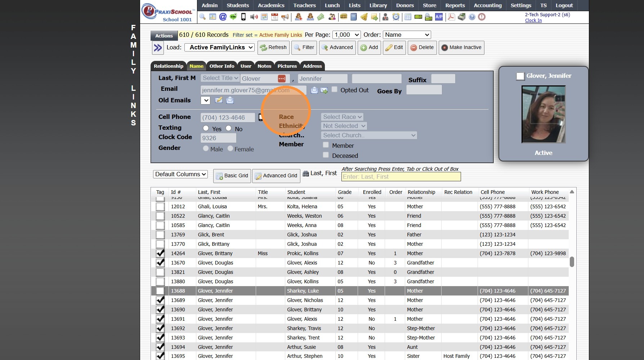Open the alarm clock icon in toolbar
The image size is (644, 360).
click(396, 17)
